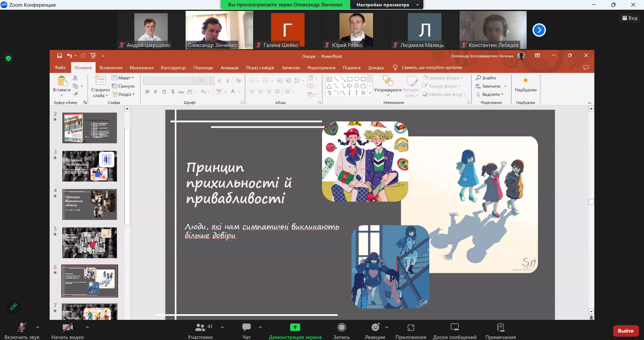Toggle text shadow S formatting

173,92
